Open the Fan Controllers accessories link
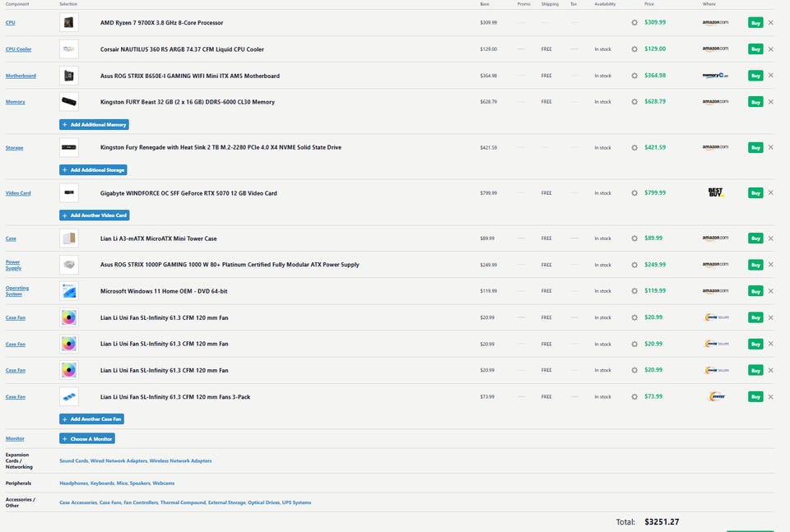Viewport: 790px width, 532px height. pyautogui.click(x=141, y=502)
